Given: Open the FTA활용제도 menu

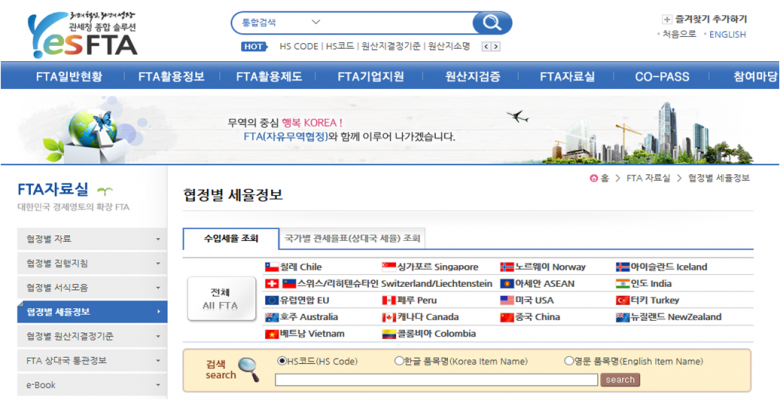Looking at the screenshot, I should pyautogui.click(x=269, y=77).
